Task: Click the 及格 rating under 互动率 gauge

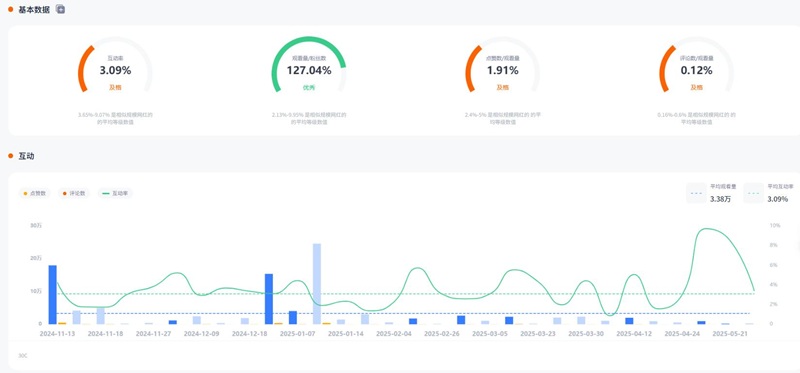Action: 115,87
